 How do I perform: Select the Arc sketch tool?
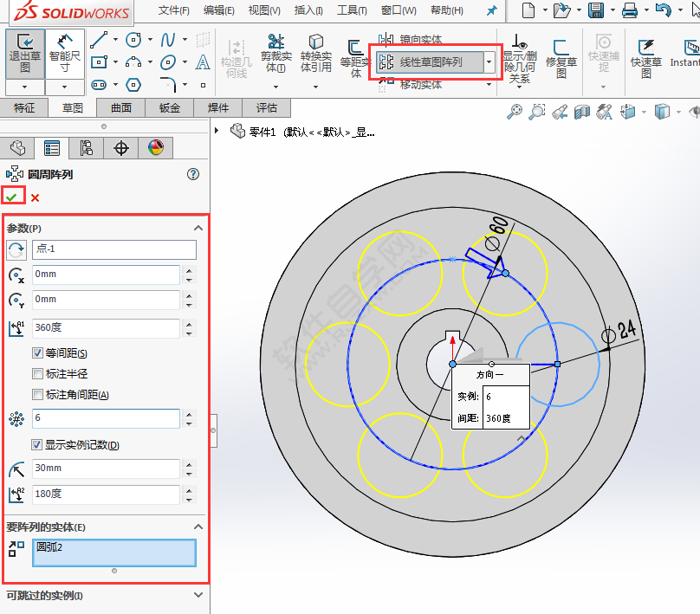(133, 62)
